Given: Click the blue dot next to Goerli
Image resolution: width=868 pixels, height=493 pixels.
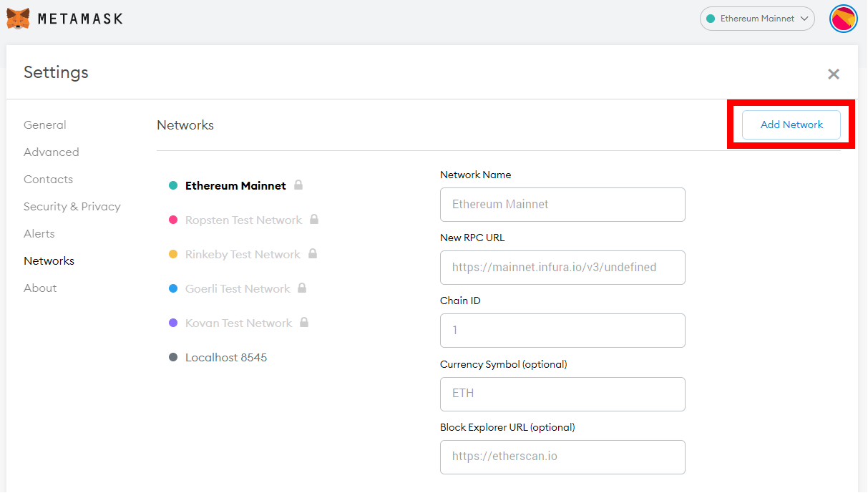Looking at the screenshot, I should pyautogui.click(x=173, y=288).
